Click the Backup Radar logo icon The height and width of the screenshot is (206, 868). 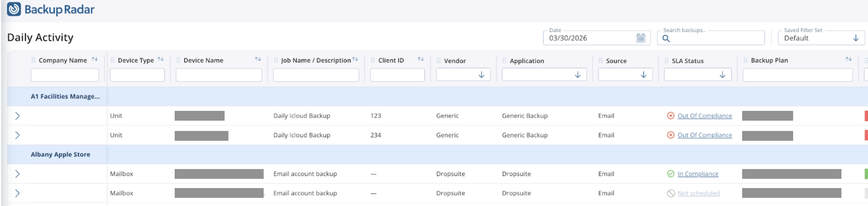[14, 9]
